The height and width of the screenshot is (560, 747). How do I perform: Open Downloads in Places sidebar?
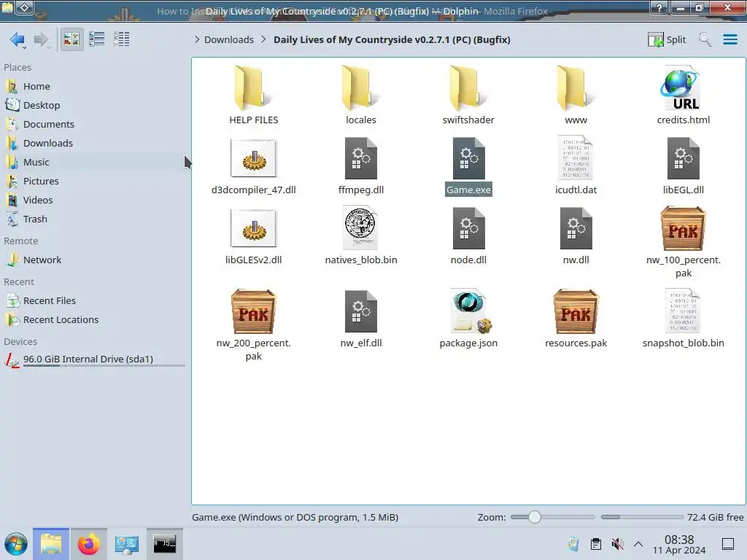[94, 144]
